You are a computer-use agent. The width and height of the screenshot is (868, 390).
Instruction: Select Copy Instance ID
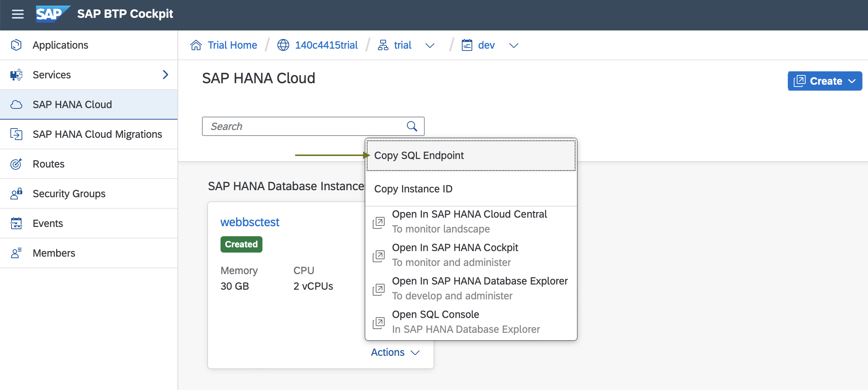[413, 189]
